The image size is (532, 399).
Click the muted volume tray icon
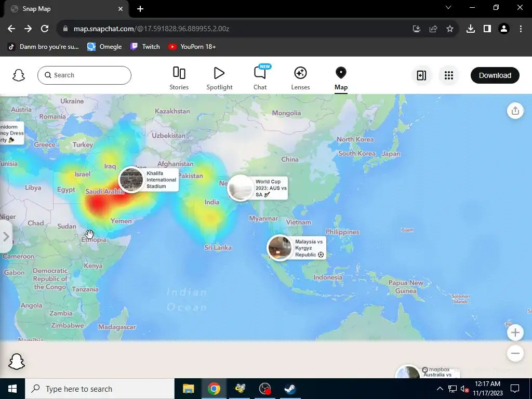464,389
